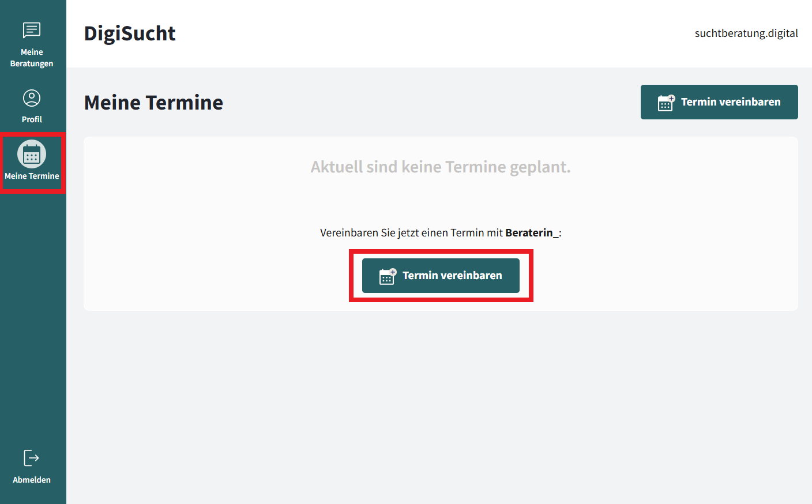Click calendar-plus icon in the centered button
812x504 pixels.
(x=388, y=276)
